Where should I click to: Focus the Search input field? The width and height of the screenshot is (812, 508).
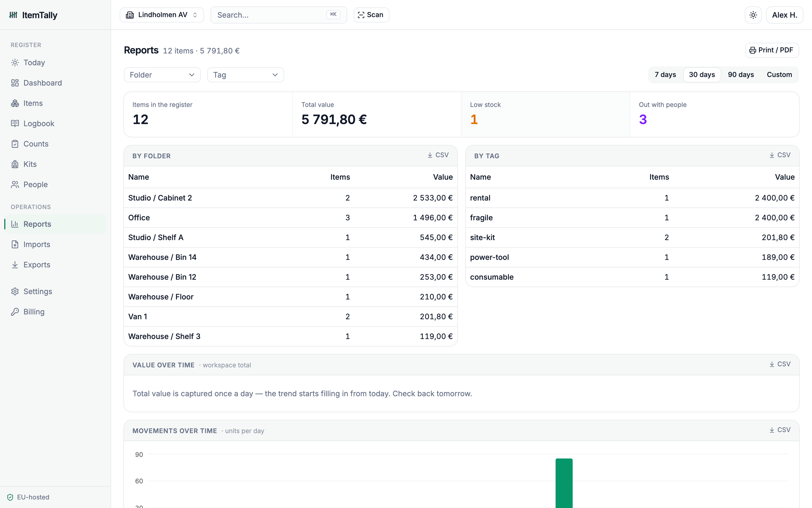pyautogui.click(x=279, y=15)
